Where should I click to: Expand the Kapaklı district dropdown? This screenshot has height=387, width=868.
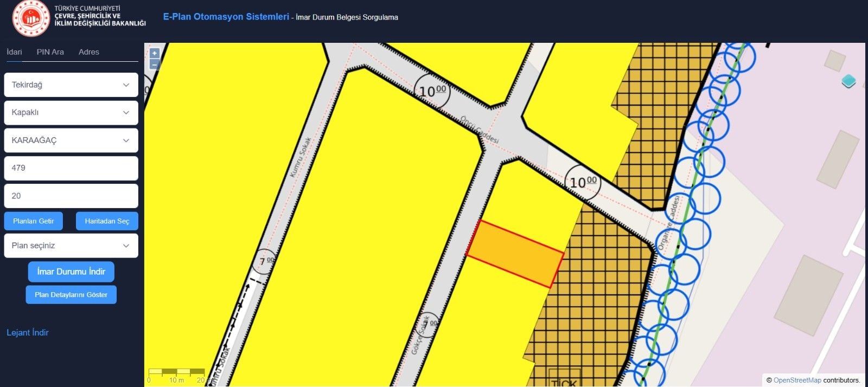click(71, 113)
